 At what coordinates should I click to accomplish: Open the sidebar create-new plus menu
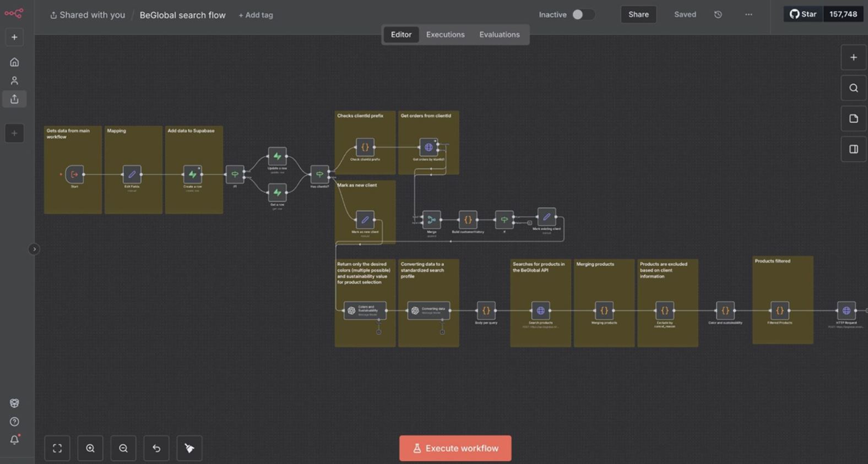coord(14,37)
